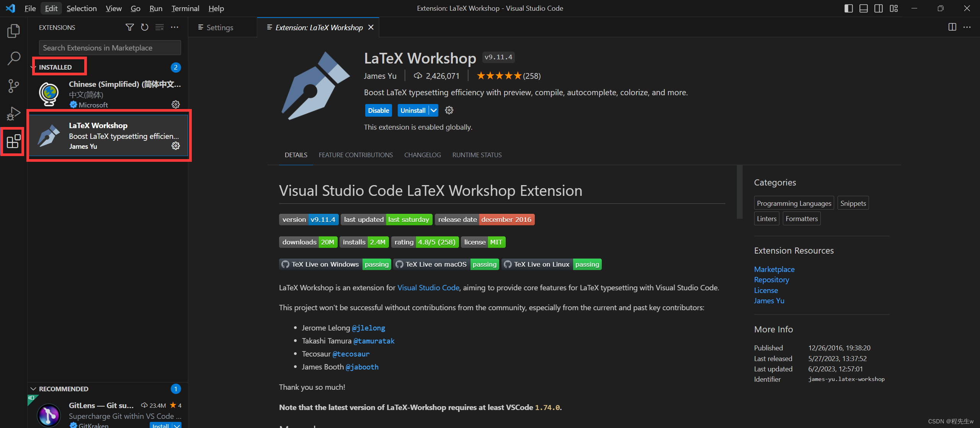Screen dimensions: 980x428
Task: Toggle the bottom Panel visibility
Action: point(863,8)
